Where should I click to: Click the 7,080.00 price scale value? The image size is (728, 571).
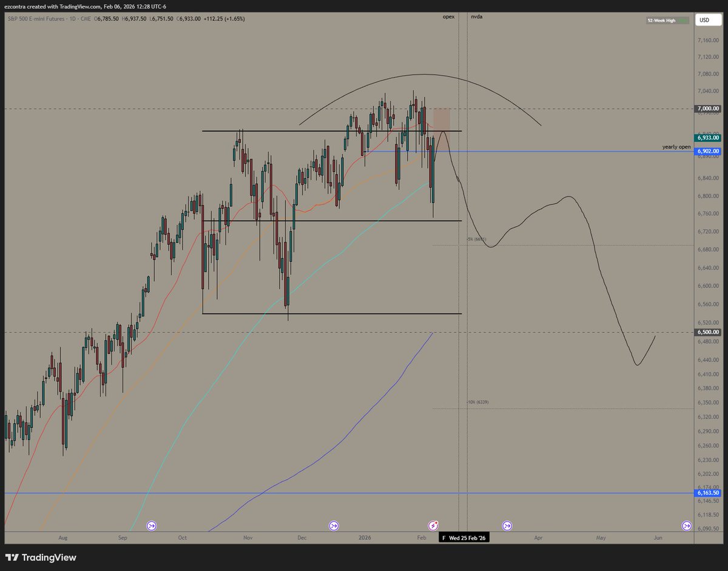707,74
